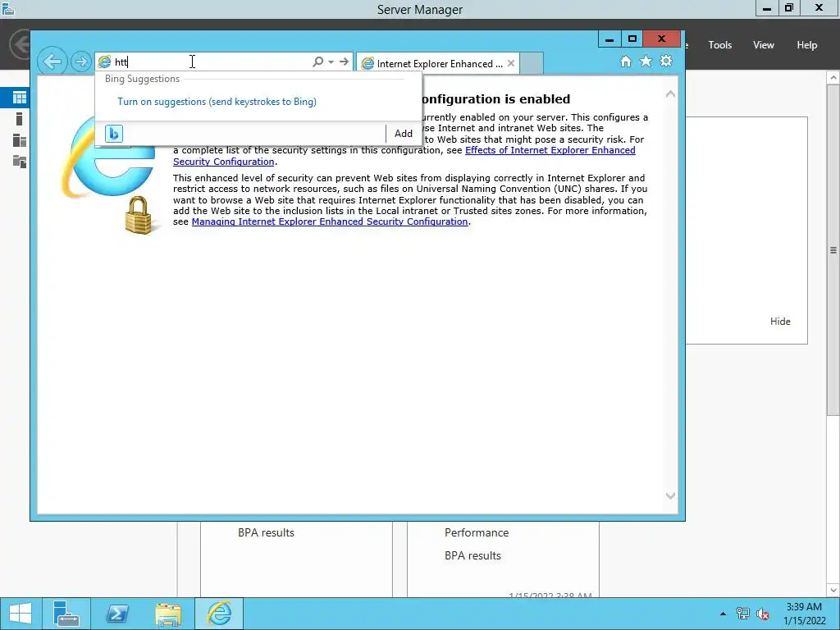The image size is (840, 630).
Task: Open Server Manager from taskbar
Action: 66,614
